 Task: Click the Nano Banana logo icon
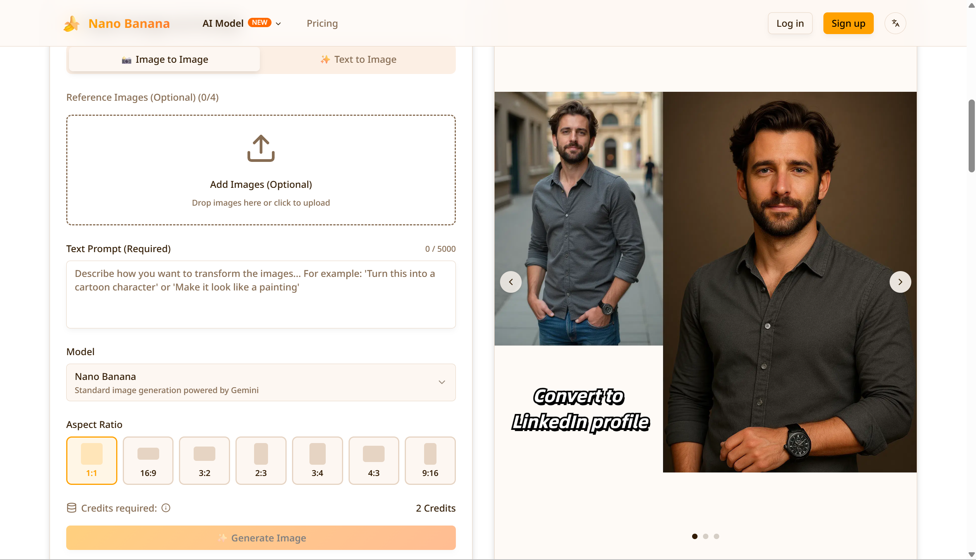tap(71, 24)
